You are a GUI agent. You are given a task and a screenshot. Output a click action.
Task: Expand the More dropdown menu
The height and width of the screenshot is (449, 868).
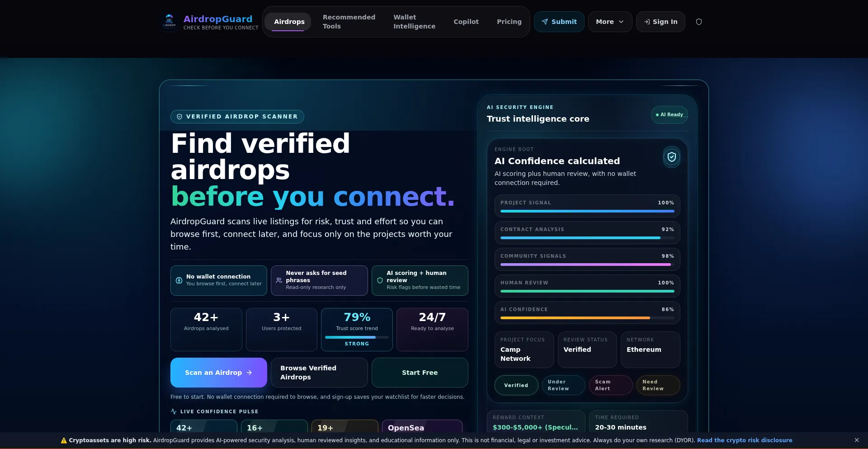610,22
